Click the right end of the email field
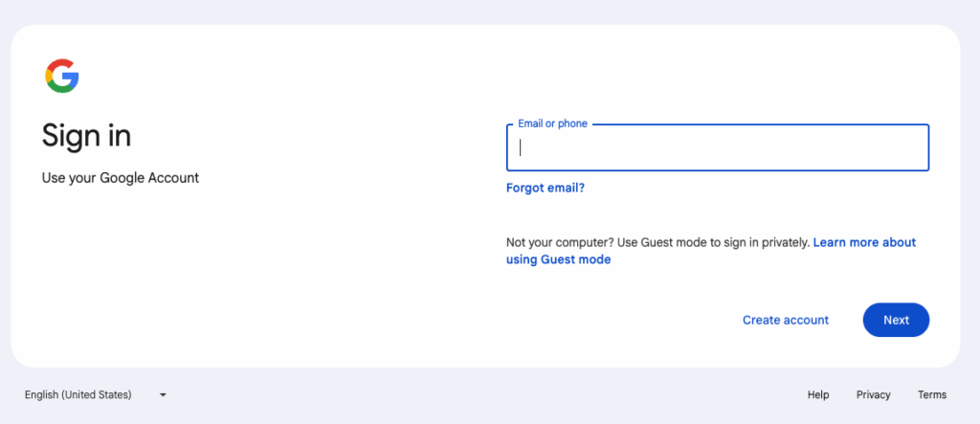This screenshot has width=980, height=424. pyautogui.click(x=912, y=147)
